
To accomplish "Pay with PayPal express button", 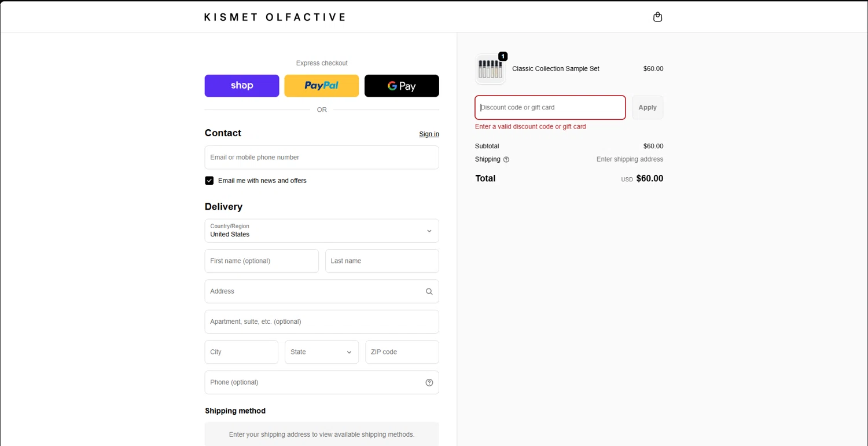I will [x=322, y=86].
